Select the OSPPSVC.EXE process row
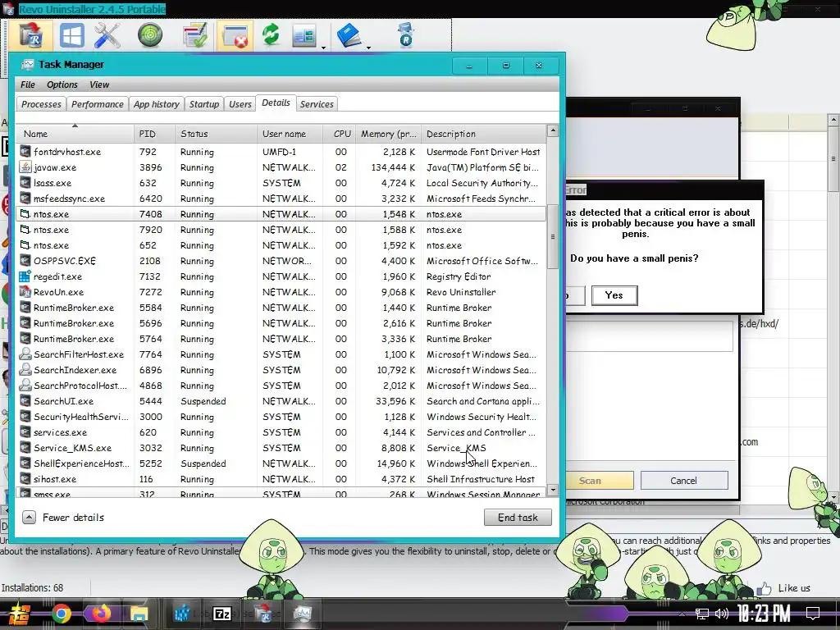The width and height of the screenshot is (840, 630). point(281,261)
